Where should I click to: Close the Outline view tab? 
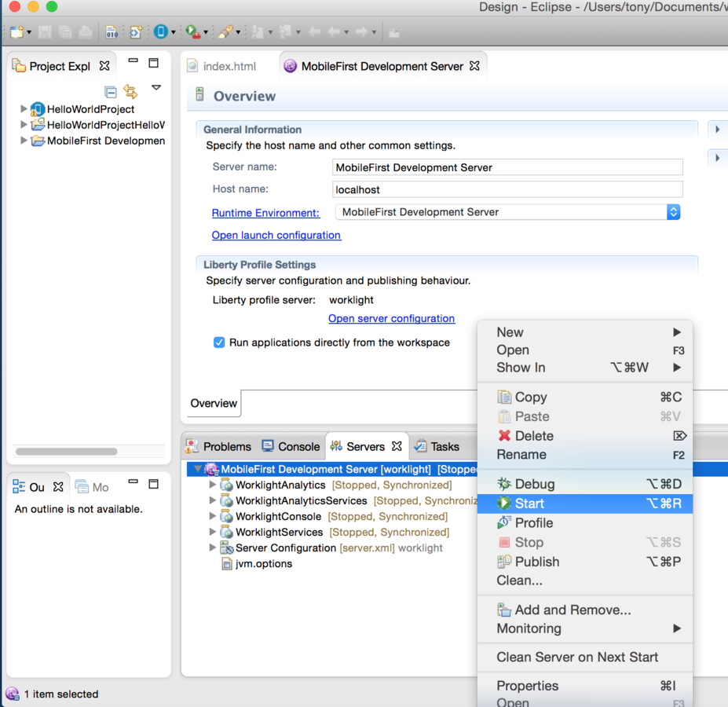click(x=58, y=487)
